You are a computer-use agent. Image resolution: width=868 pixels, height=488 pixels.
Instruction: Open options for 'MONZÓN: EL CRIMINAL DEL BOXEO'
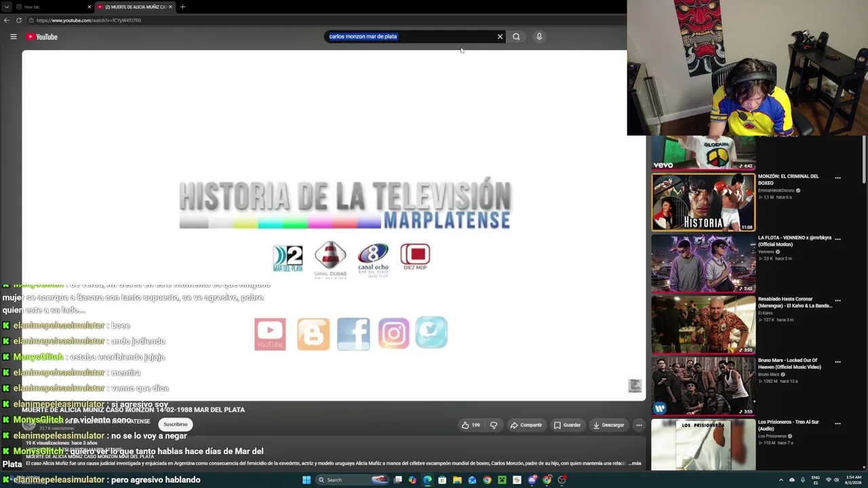click(837, 178)
